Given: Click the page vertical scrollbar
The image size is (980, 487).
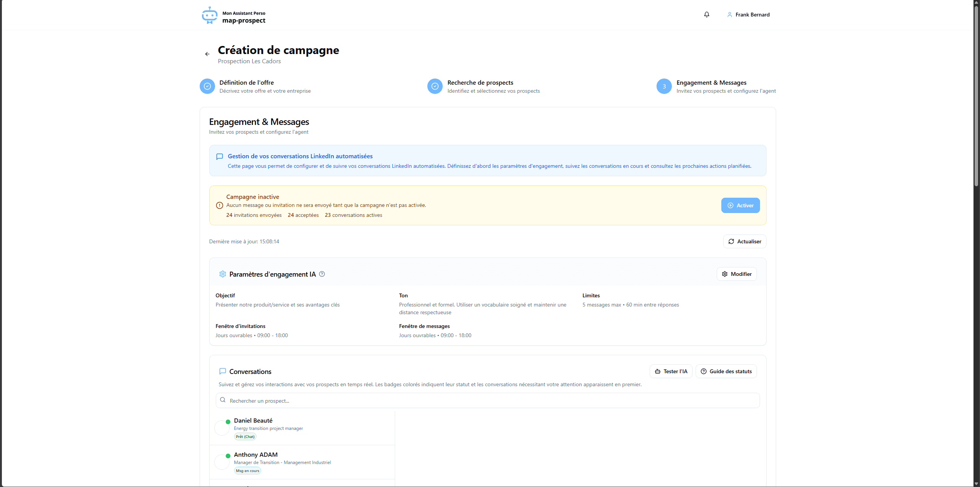Looking at the screenshot, I should point(976,96).
